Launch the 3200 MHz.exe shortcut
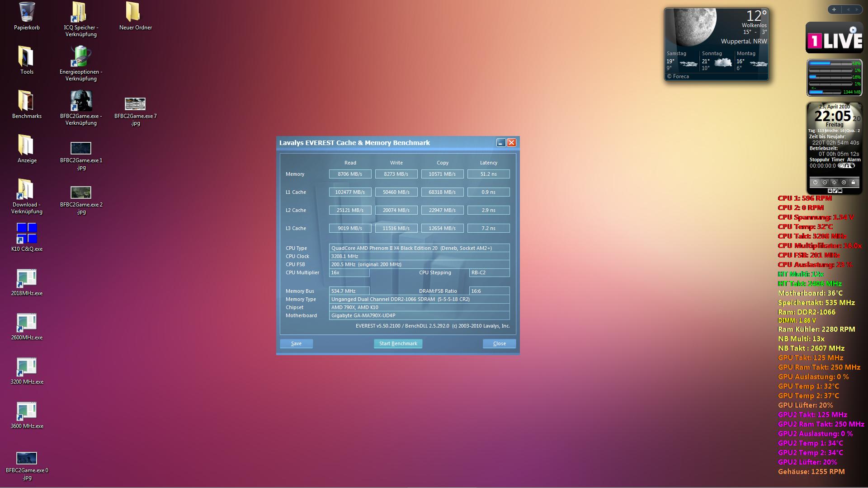The width and height of the screenshot is (868, 488). pyautogui.click(x=27, y=366)
